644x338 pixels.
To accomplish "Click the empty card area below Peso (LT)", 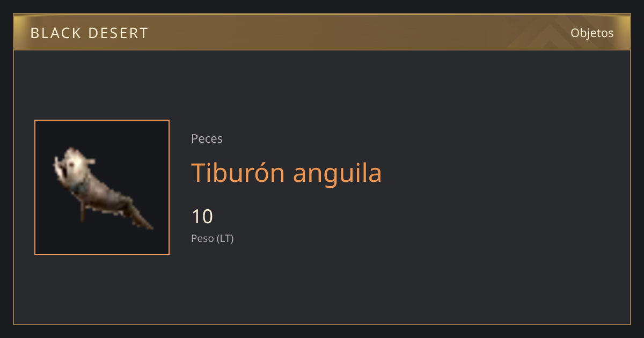I will pyautogui.click(x=322, y=284).
